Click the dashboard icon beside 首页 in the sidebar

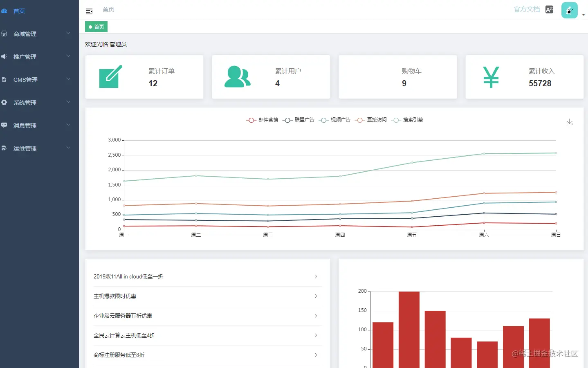pyautogui.click(x=4, y=11)
